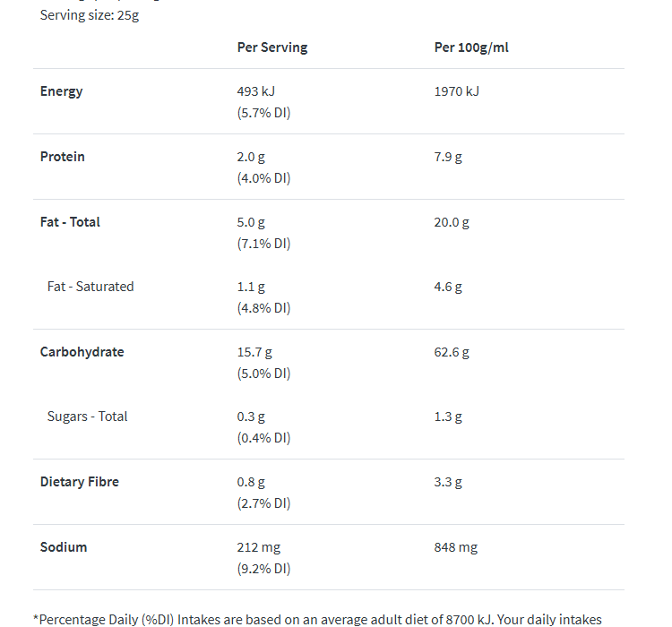This screenshot has width=672, height=627.
Task: Click the Per Serving column header
Action: coord(271,47)
